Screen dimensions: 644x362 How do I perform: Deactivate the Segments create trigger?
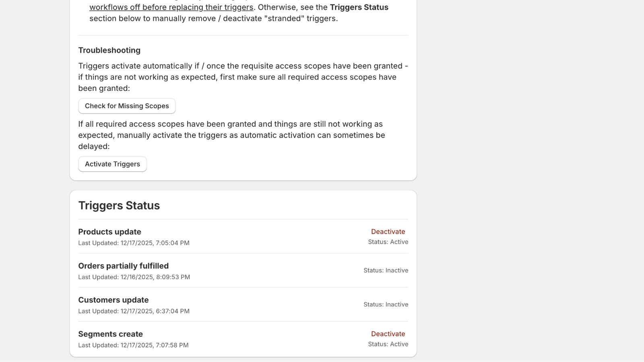point(388,333)
